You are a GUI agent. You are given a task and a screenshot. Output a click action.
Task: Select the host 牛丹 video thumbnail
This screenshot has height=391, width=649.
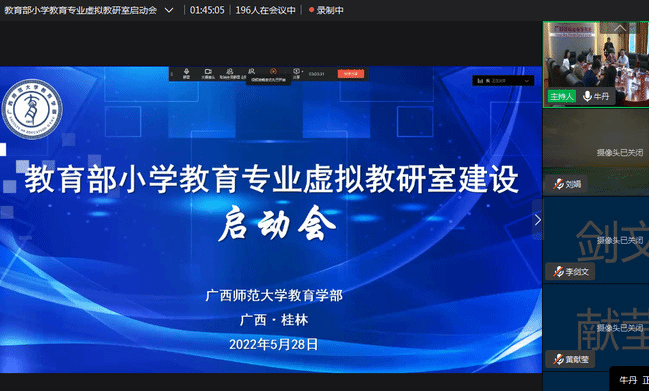click(x=596, y=64)
